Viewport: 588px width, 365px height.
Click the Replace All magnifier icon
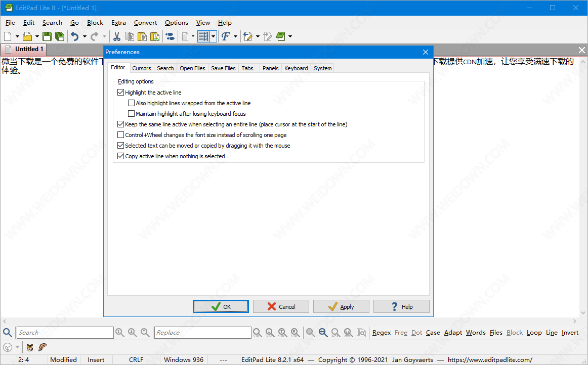295,333
